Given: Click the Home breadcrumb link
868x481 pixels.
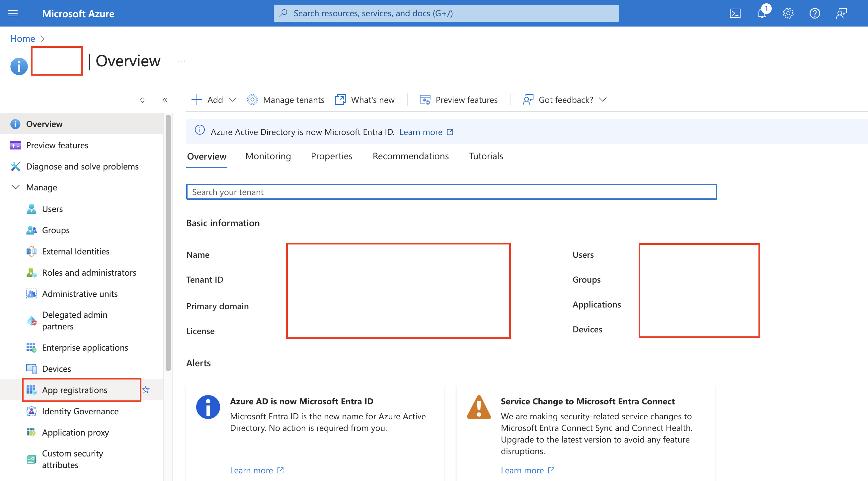Looking at the screenshot, I should click(23, 38).
